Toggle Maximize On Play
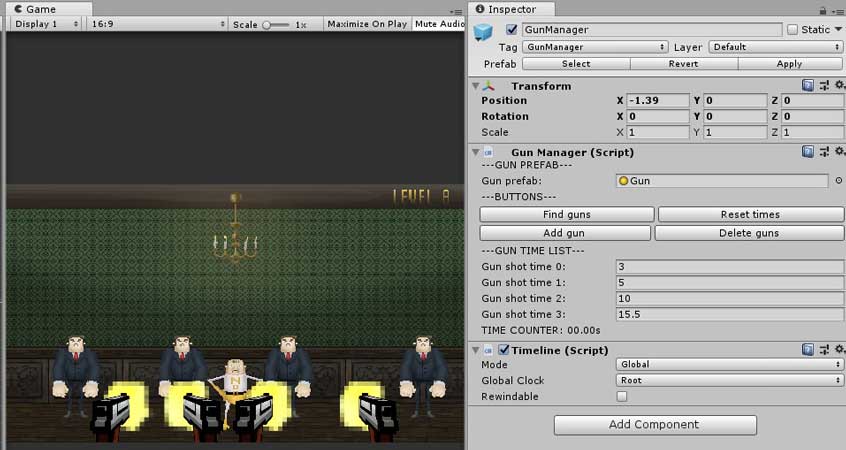This screenshot has height=450, width=846. point(367,24)
